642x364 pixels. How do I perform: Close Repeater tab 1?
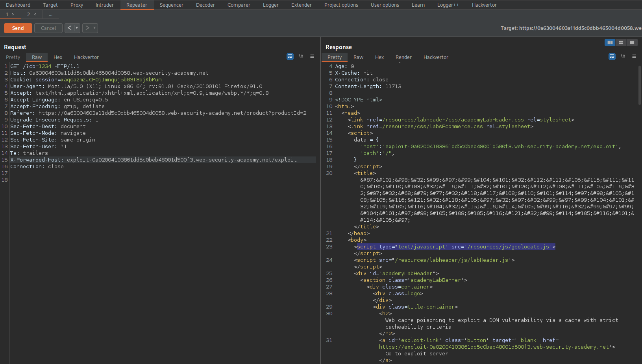tap(13, 15)
